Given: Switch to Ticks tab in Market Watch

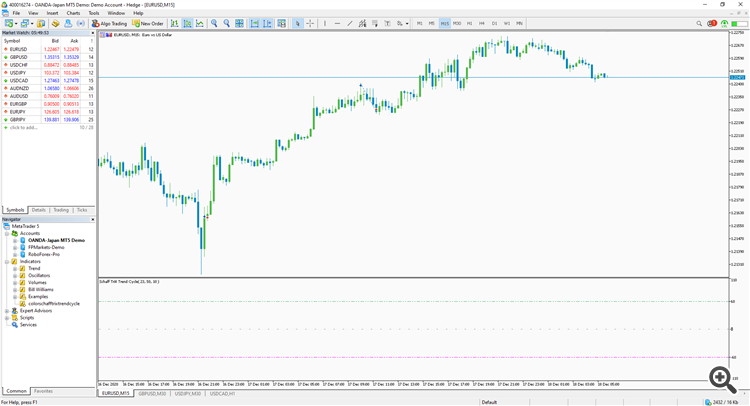Looking at the screenshot, I should tap(82, 210).
